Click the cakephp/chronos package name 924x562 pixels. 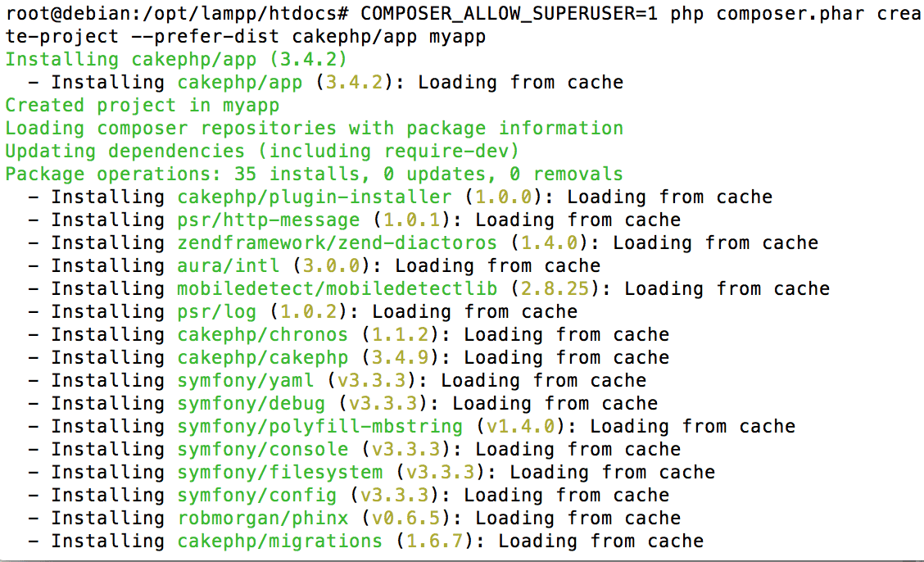pyautogui.click(x=262, y=334)
